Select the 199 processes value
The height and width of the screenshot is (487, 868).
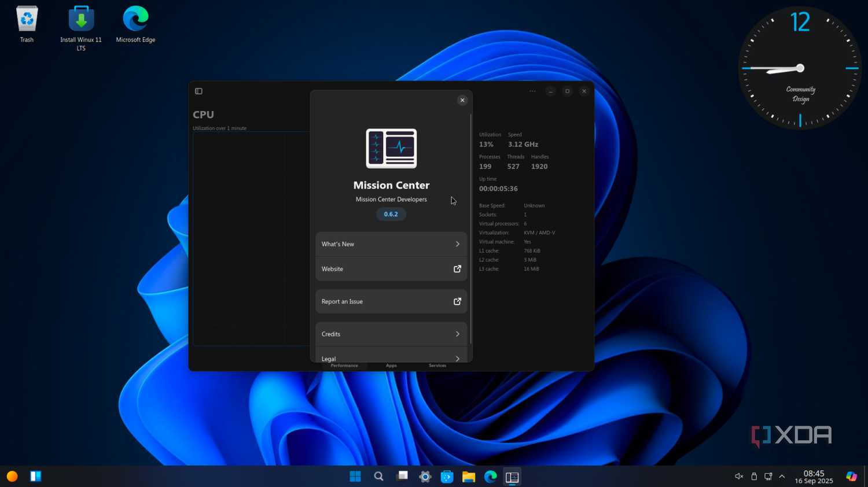pyautogui.click(x=485, y=167)
